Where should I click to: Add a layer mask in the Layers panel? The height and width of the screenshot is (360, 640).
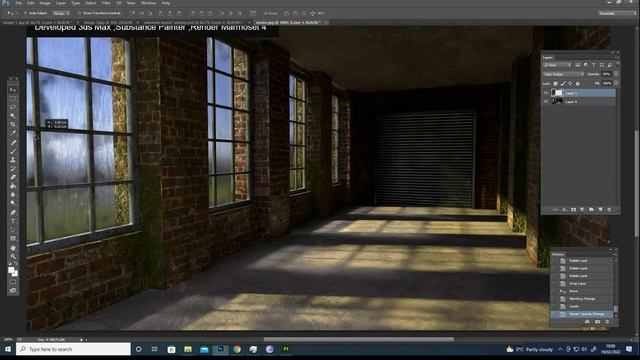(573, 209)
